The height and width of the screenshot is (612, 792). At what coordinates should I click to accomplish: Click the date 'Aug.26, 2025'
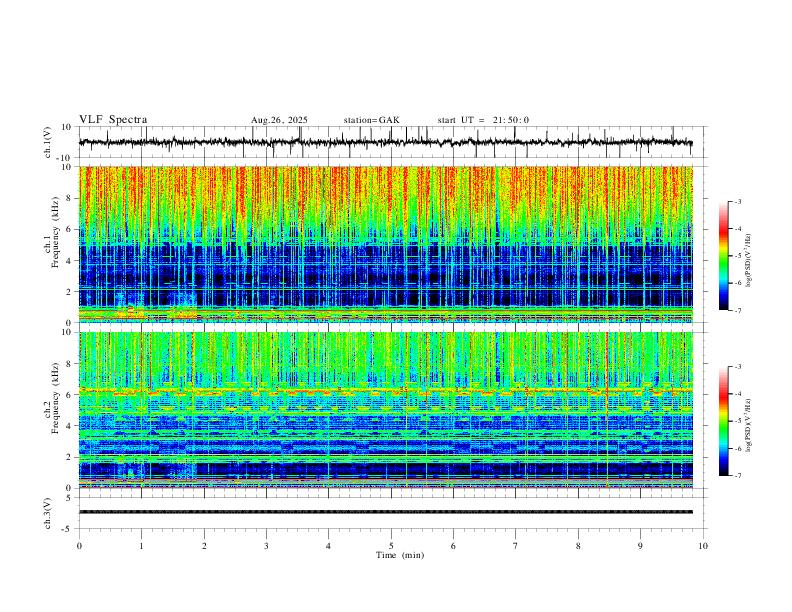(x=279, y=120)
